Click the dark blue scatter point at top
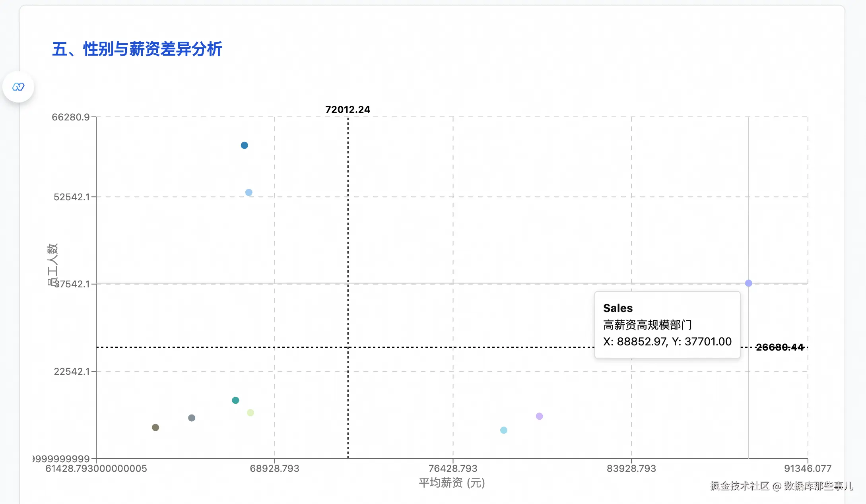Viewport: 866px width, 504px height. point(244,145)
